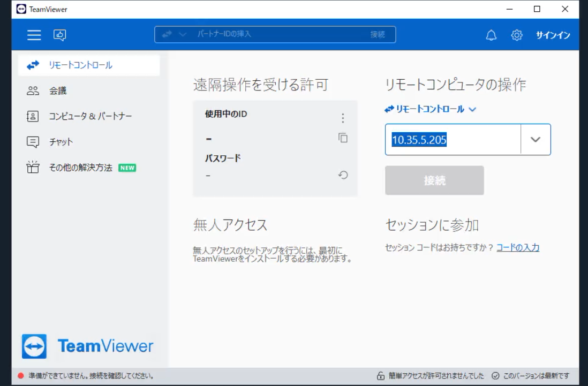Expand the top bar connection type arrow
The height and width of the screenshot is (386, 588).
click(182, 35)
